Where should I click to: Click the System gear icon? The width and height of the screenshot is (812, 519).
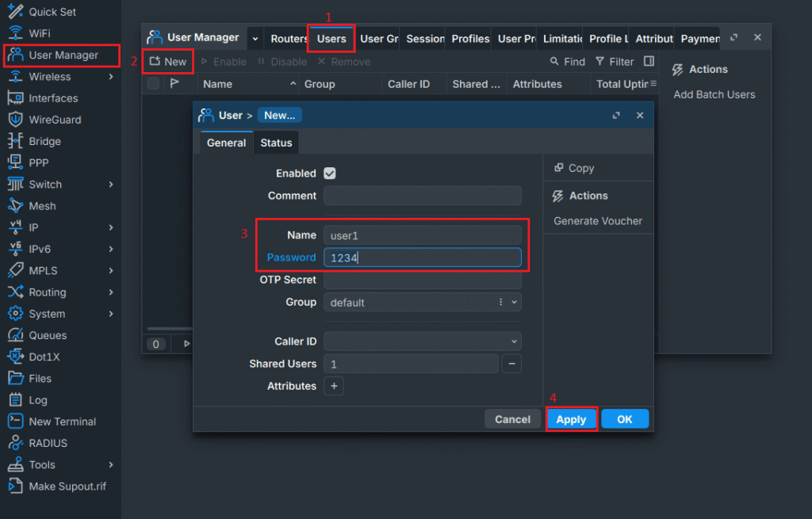tap(16, 314)
